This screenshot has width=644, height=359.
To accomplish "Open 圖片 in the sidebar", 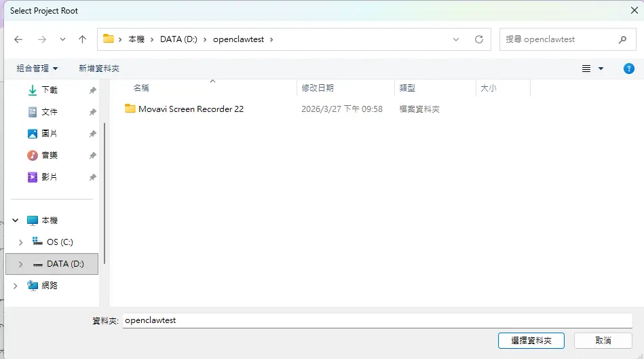I will [50, 134].
